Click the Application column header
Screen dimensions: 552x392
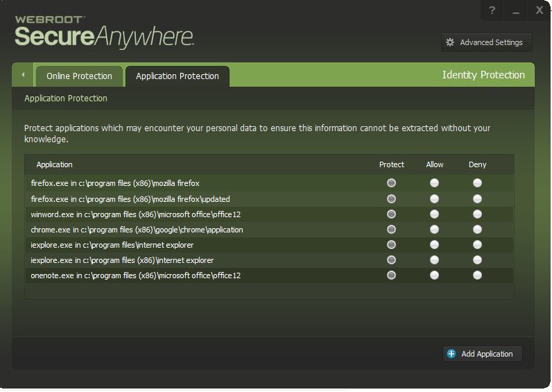click(x=55, y=164)
